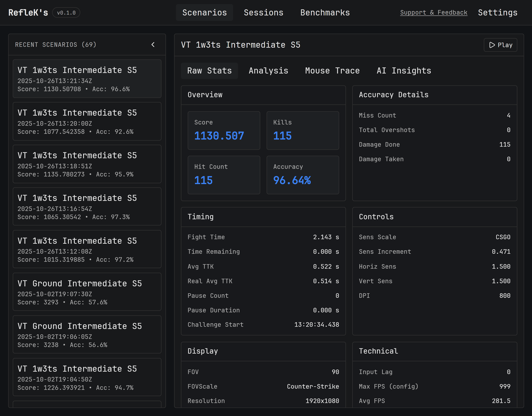This screenshot has height=416, width=532.
Task: Click the Accuracy card showing 96.64%
Action: pos(303,175)
